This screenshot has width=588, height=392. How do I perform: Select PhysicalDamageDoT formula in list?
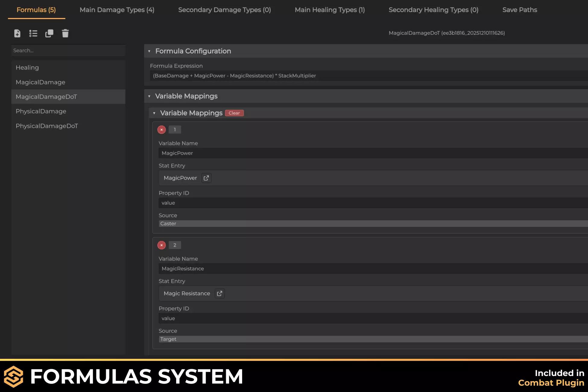click(x=47, y=126)
